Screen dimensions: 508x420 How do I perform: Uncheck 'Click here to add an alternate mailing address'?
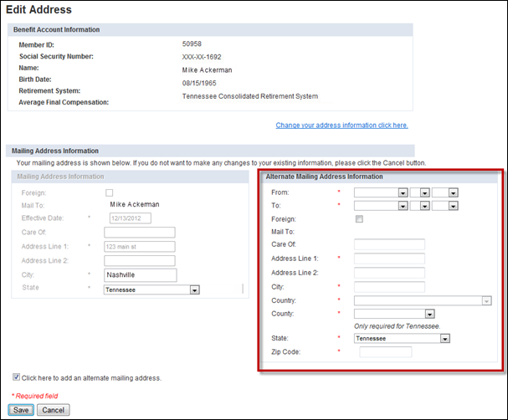pyautogui.click(x=16, y=377)
